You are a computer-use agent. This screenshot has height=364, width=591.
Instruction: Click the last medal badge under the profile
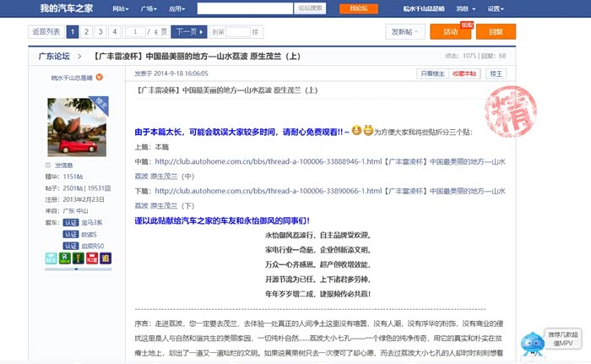coord(103,258)
